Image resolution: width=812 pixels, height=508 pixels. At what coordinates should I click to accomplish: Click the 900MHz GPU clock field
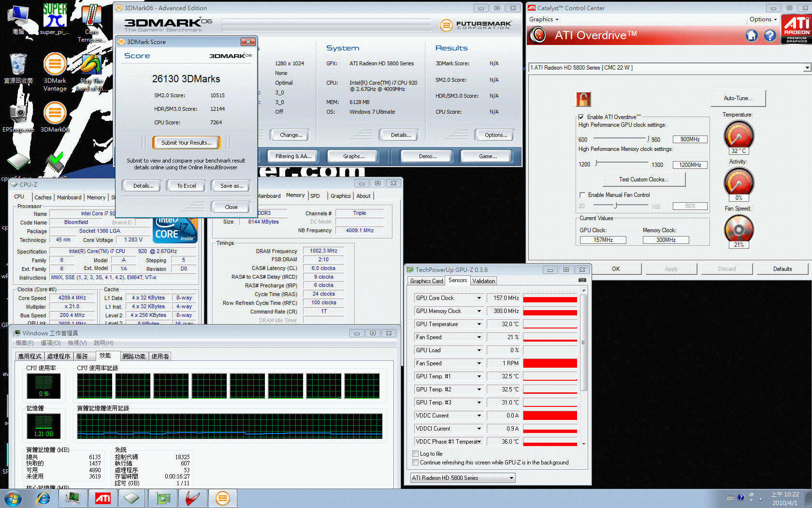click(x=690, y=139)
